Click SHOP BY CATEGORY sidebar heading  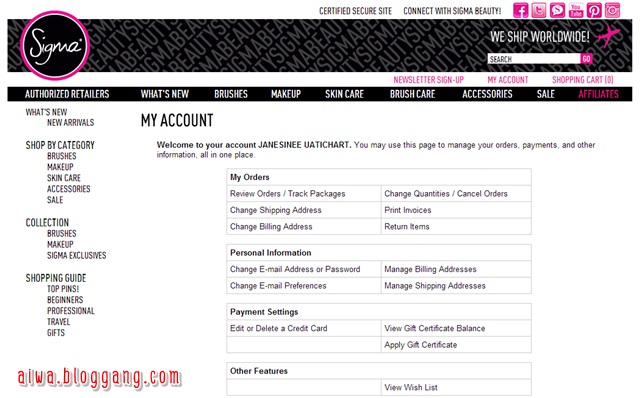tap(60, 145)
